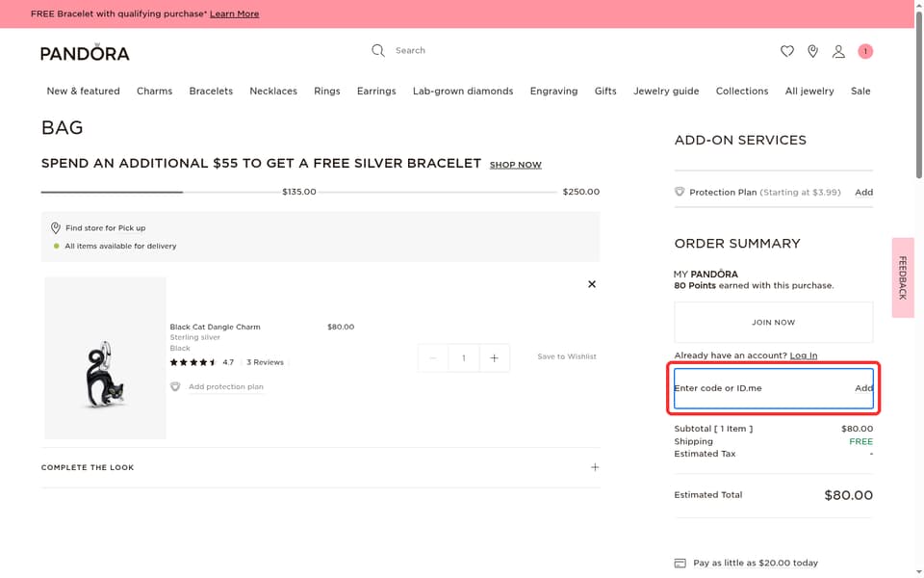This screenshot has width=924, height=578.
Task: Remove the Black Cat Dangle Charm item
Action: 592,284
